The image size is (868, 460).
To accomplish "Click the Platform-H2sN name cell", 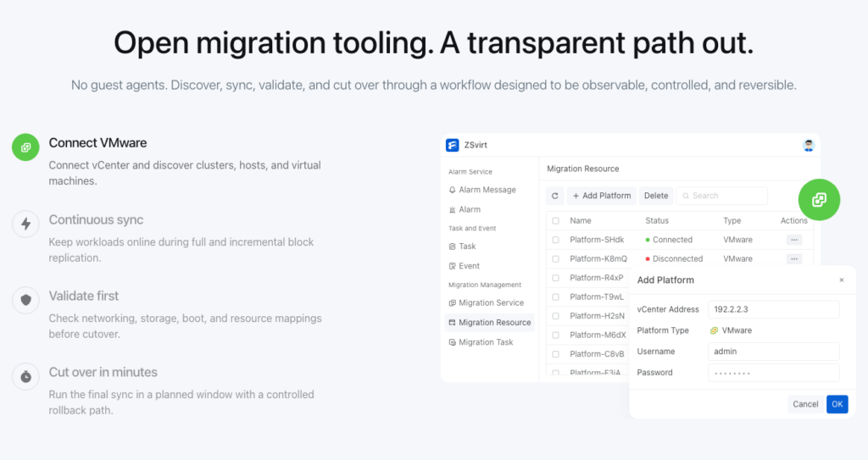I will click(x=598, y=315).
